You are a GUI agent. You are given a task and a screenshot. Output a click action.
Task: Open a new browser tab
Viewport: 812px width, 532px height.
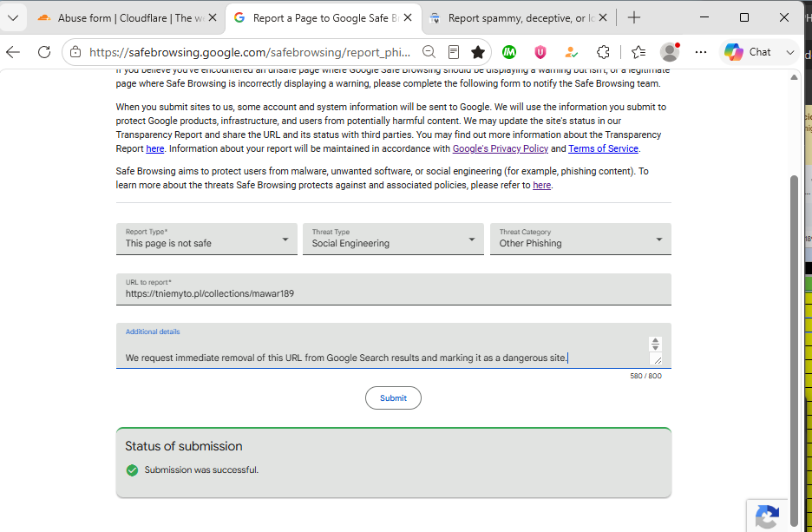(634, 17)
